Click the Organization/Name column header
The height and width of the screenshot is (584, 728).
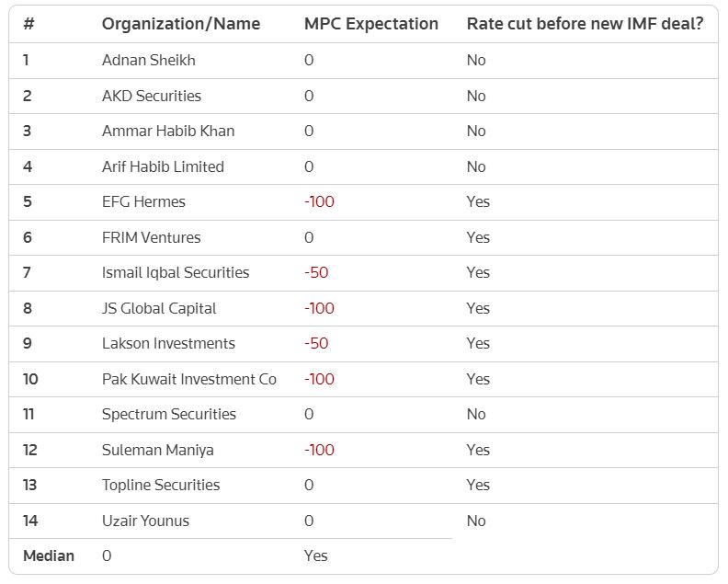click(x=180, y=24)
